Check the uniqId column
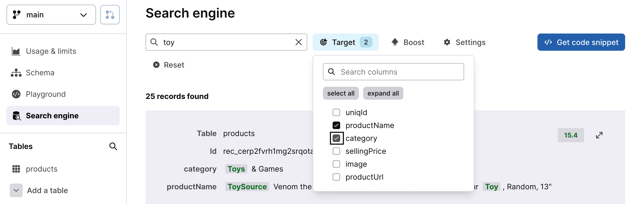Screen dimensions: 644x204 pyautogui.click(x=336, y=112)
